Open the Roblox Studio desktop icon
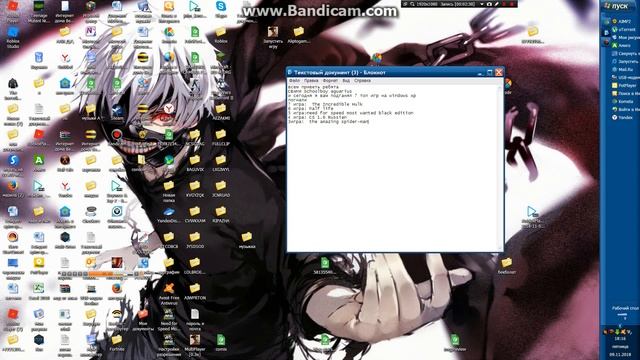 pyautogui.click(x=13, y=38)
